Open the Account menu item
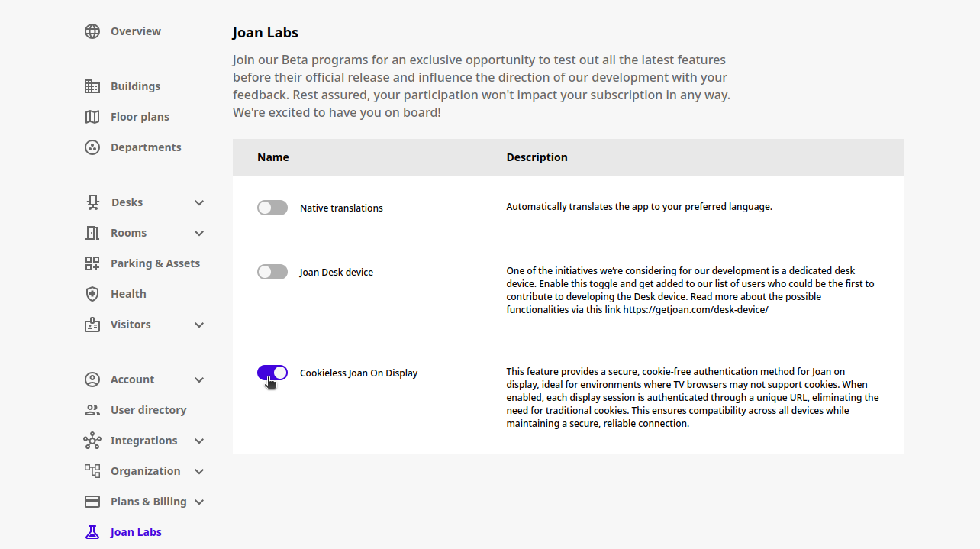The image size is (980, 549). tap(133, 379)
